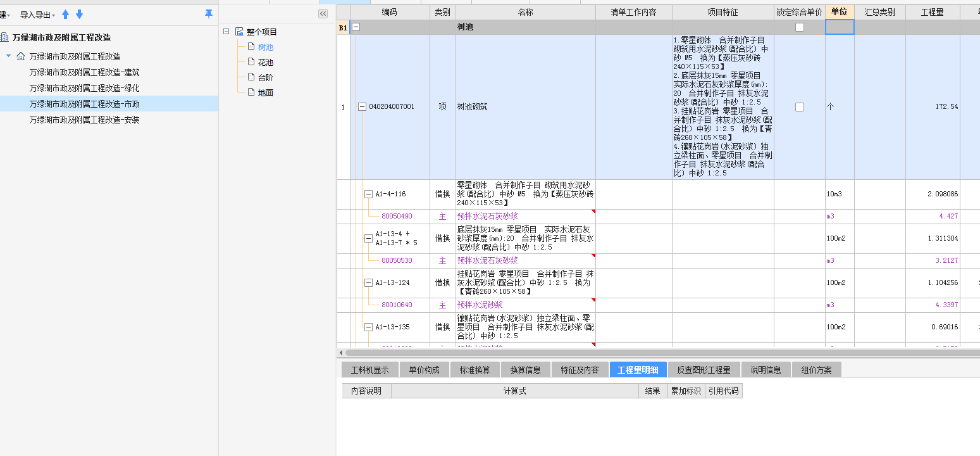The image size is (980, 456).
Task: Click the material code 80050490
Action: (397, 217)
